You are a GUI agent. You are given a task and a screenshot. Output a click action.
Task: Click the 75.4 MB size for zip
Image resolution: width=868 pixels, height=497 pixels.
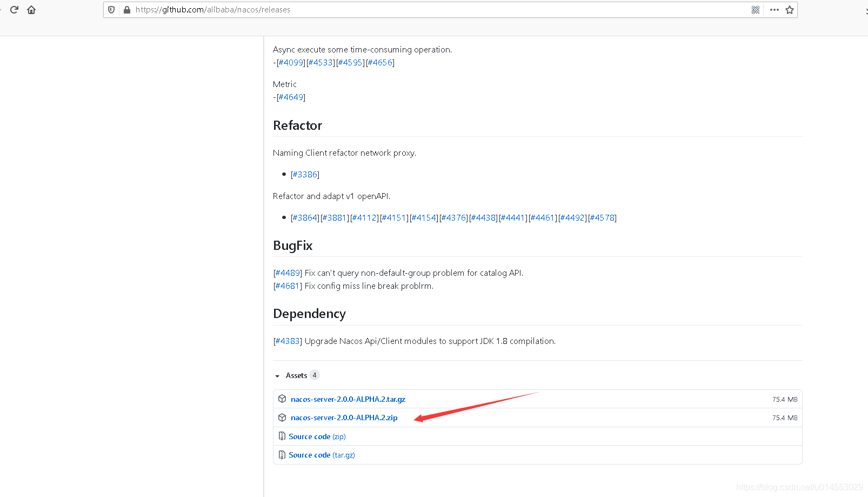[x=785, y=418]
